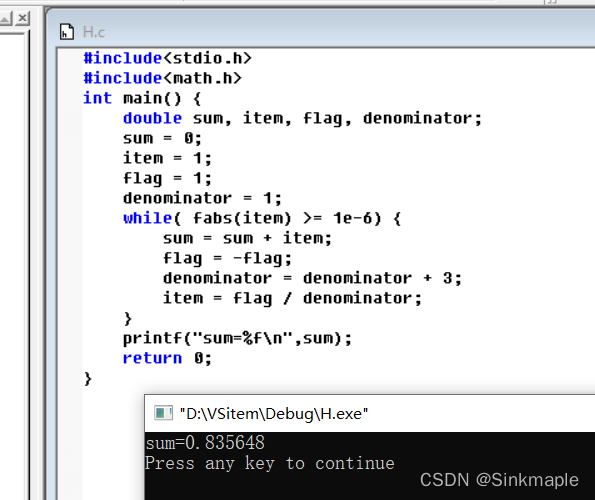Click the printf("sum=%f\n",sum); line
The width and height of the screenshot is (595, 500).
[x=238, y=338]
